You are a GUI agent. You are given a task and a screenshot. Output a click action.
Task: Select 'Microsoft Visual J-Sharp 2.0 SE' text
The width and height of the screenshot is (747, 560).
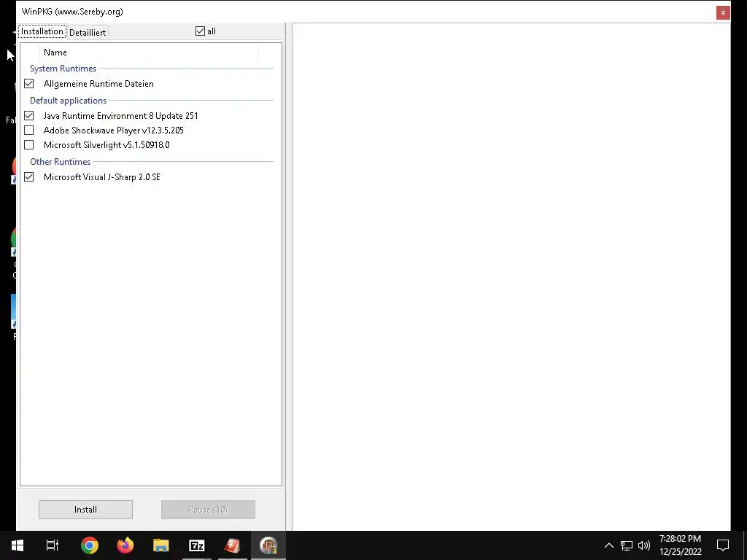[102, 177]
